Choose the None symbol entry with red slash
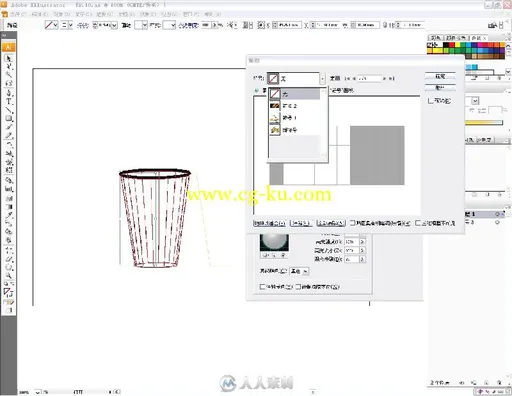Screen dimensions: 512x396 pos(295,94)
